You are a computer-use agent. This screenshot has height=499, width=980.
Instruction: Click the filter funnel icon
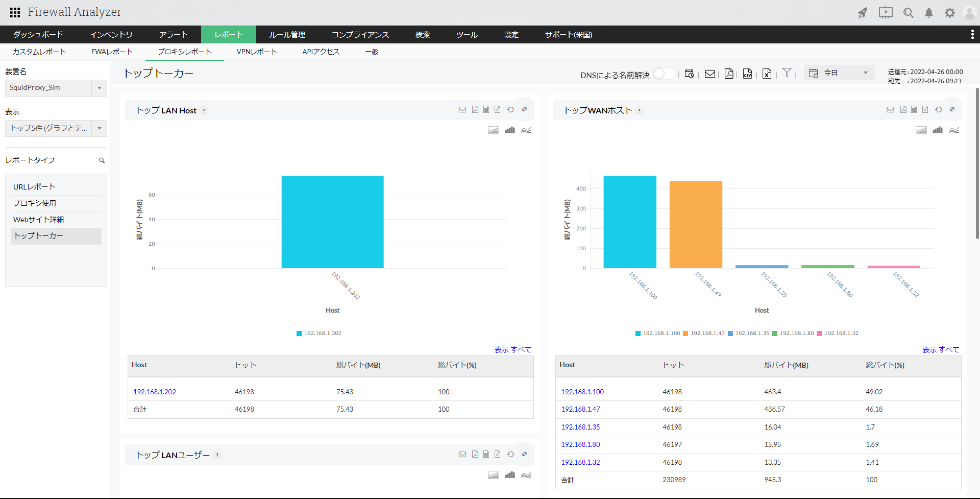point(787,73)
